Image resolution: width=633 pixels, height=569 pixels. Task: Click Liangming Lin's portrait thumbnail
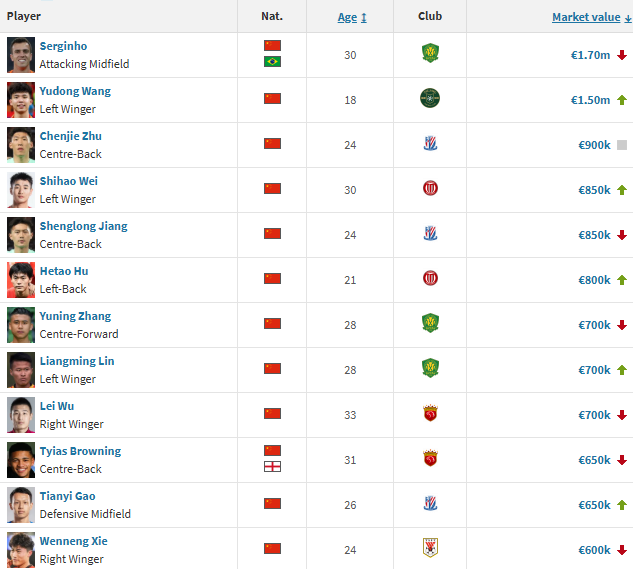(21, 370)
